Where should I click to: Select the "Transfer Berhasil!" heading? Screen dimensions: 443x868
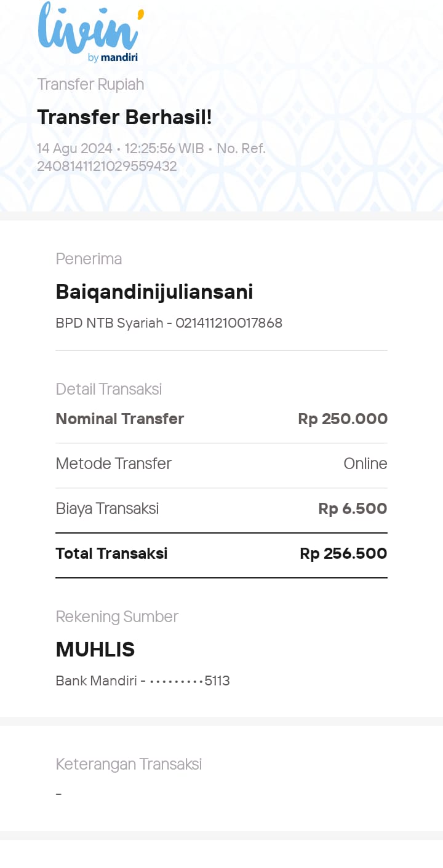[124, 117]
